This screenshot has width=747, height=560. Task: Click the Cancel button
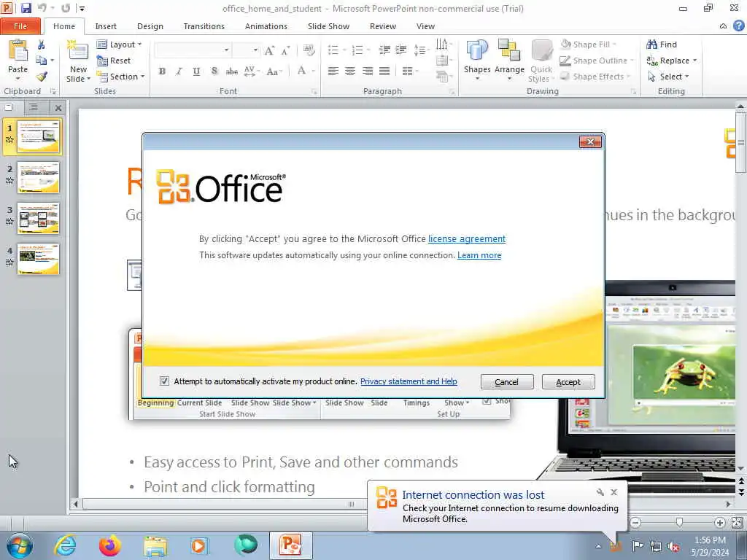[507, 382]
